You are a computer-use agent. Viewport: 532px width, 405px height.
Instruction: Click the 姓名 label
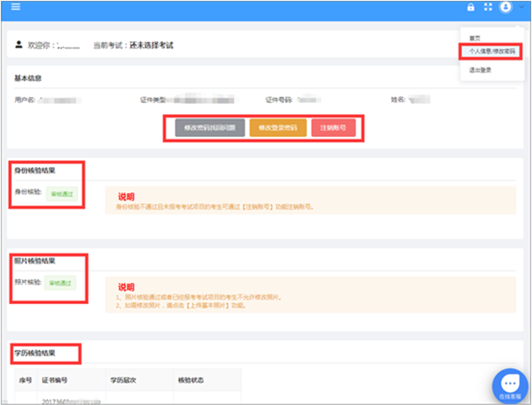(398, 99)
